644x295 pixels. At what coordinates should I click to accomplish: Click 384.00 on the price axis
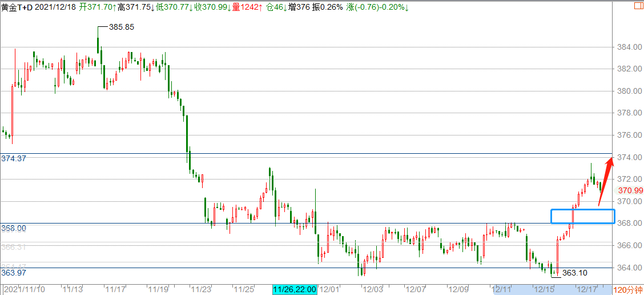tap(630, 47)
